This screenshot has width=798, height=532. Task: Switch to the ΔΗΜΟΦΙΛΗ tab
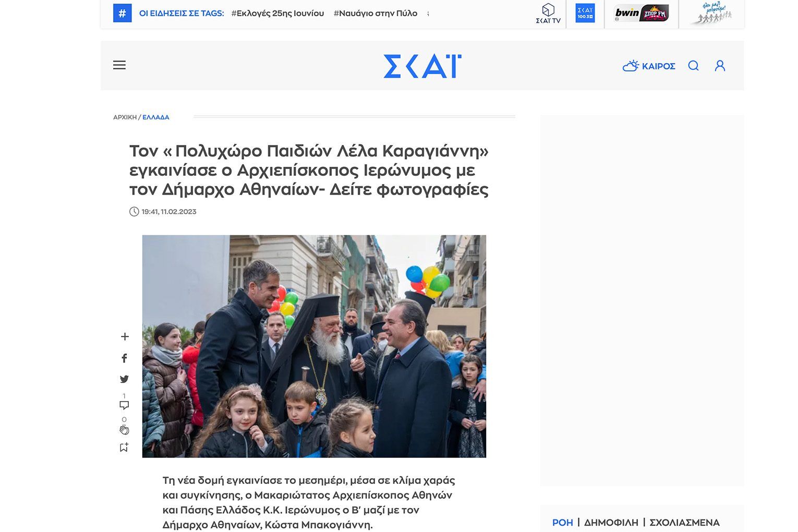[x=611, y=523]
